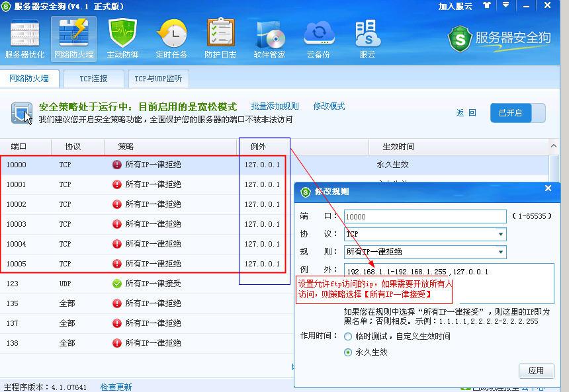Sort by 策略 column header
The height and width of the screenshot is (392, 569).
pos(171,147)
